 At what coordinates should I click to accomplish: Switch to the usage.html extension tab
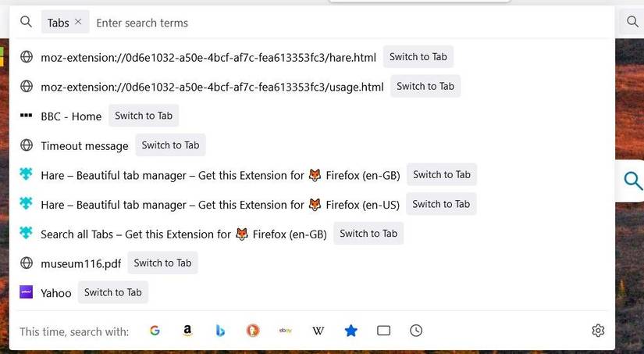pos(425,86)
